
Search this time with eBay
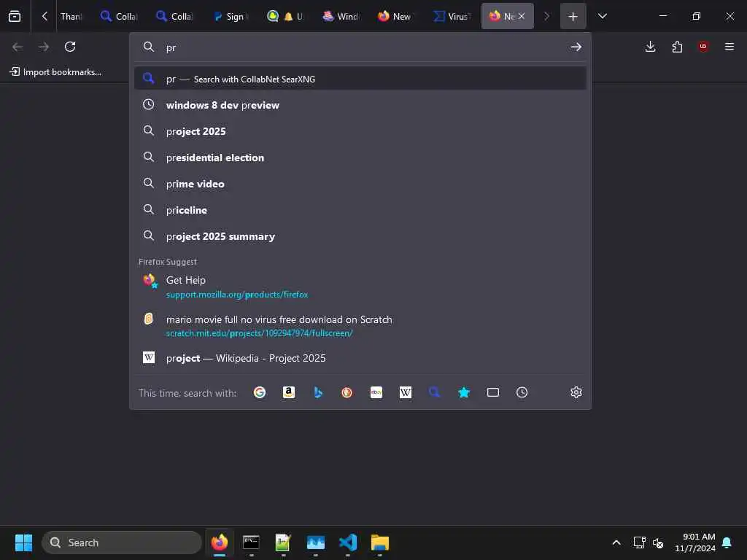(x=376, y=392)
